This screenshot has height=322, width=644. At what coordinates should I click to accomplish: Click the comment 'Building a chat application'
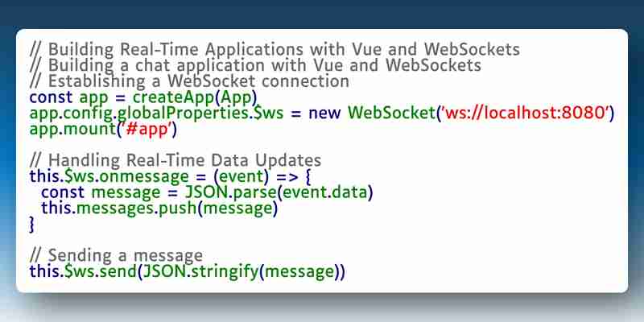255,66
